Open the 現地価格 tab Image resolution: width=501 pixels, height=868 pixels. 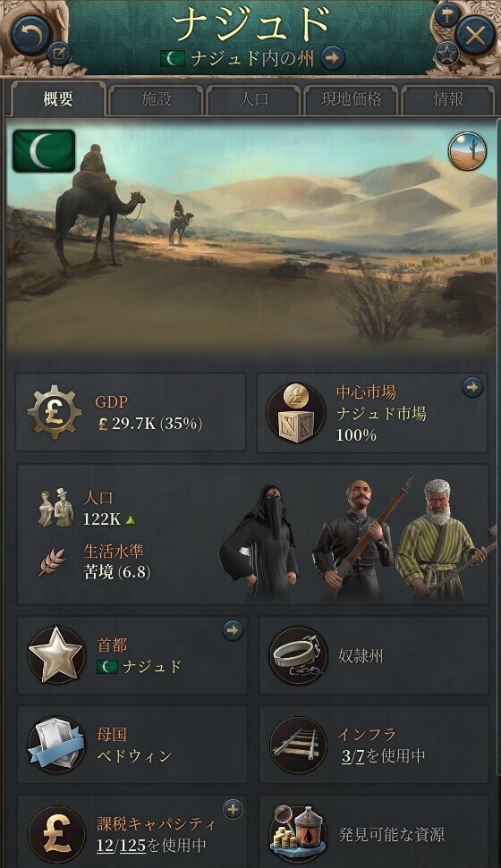pyautogui.click(x=352, y=99)
